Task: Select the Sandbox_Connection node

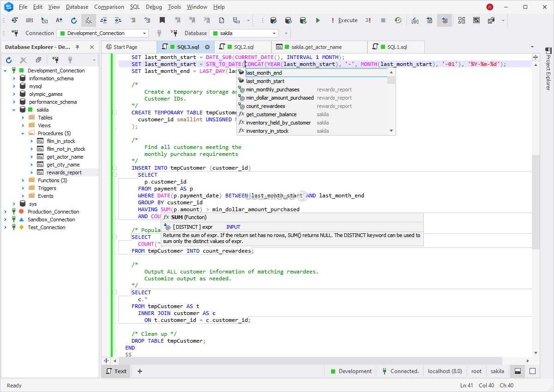Action: 51,220
